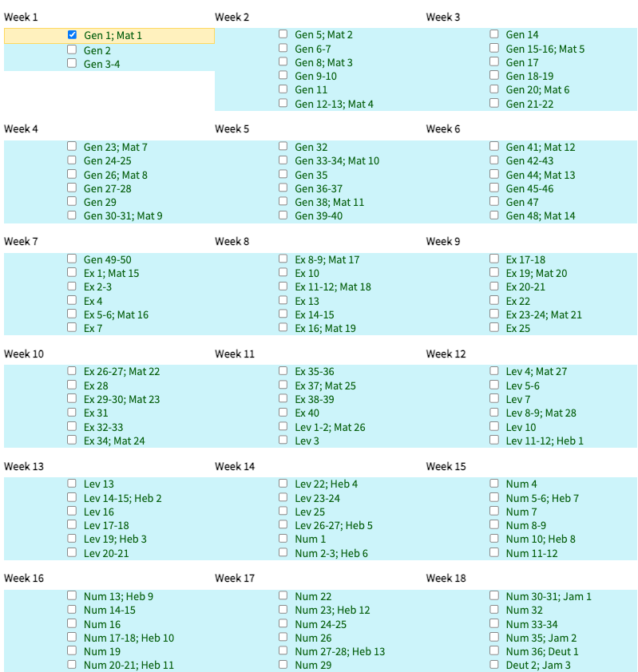Mark Gen 21-22 as read
This screenshot has width=638, height=672.
coord(494,104)
